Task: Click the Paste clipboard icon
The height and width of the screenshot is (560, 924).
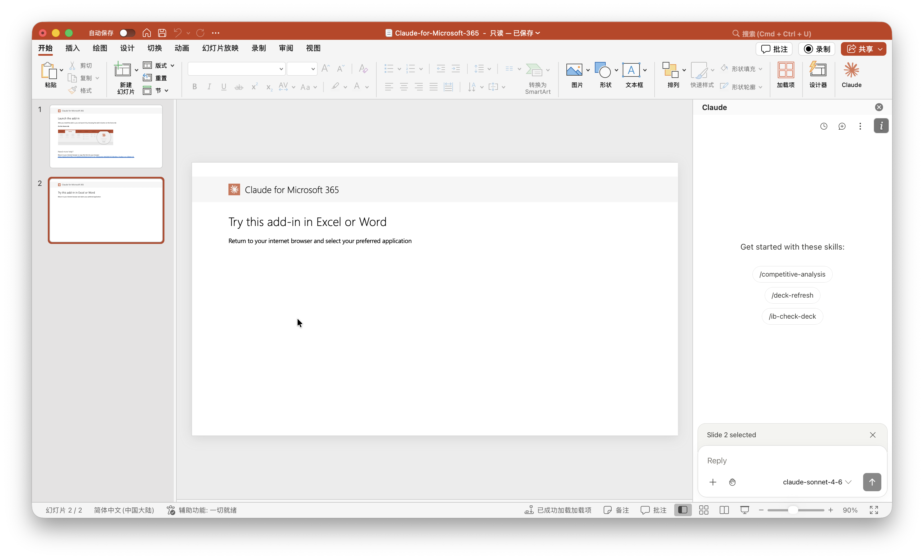Action: (x=49, y=70)
